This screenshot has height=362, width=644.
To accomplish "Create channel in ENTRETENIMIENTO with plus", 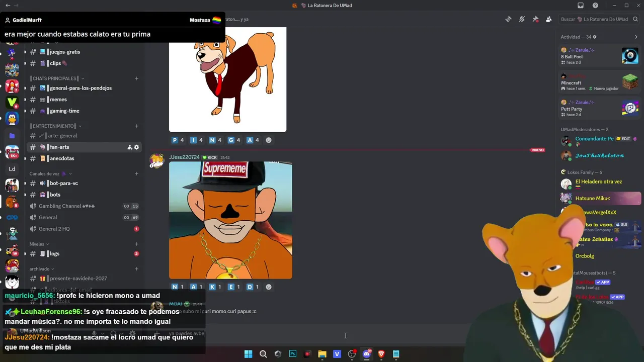I will pyautogui.click(x=136, y=126).
